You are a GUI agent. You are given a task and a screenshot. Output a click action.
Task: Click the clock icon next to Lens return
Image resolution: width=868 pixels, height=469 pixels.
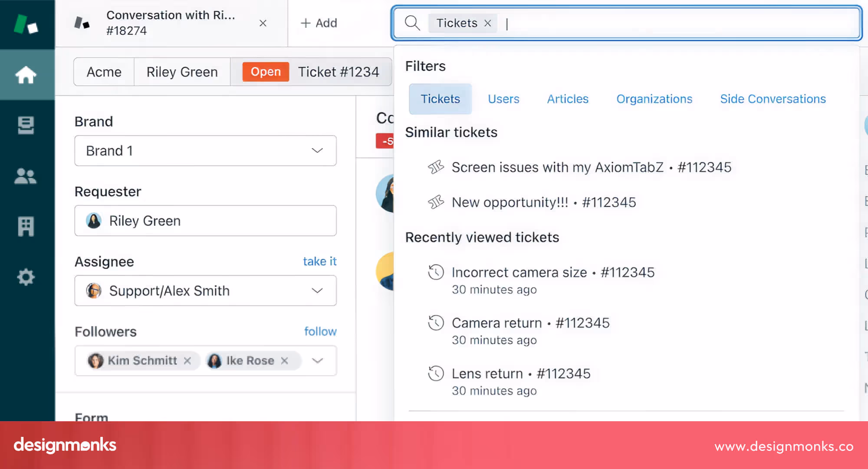[x=436, y=373]
